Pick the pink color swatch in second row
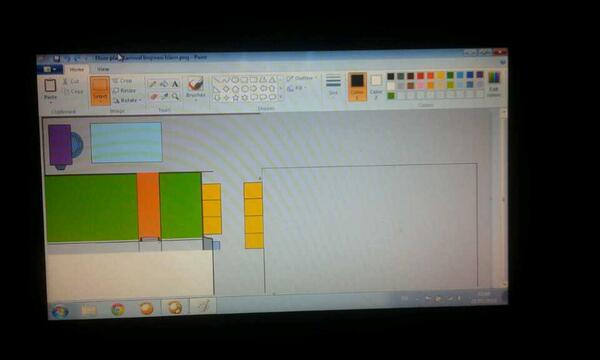 420,85
